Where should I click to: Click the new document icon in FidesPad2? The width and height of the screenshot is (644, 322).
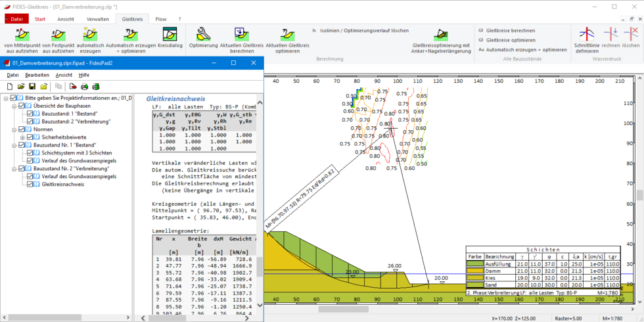point(10,86)
